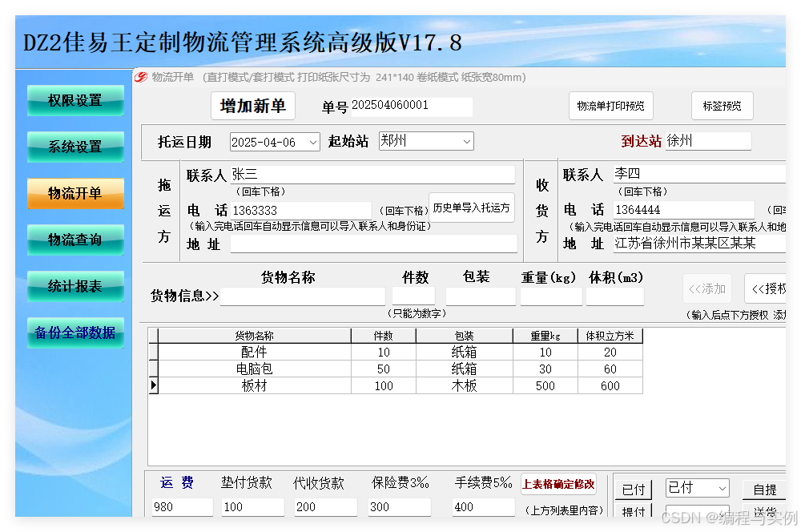Select the 木板 packaging cell
Screen dimensions: 801x532
tap(465, 386)
